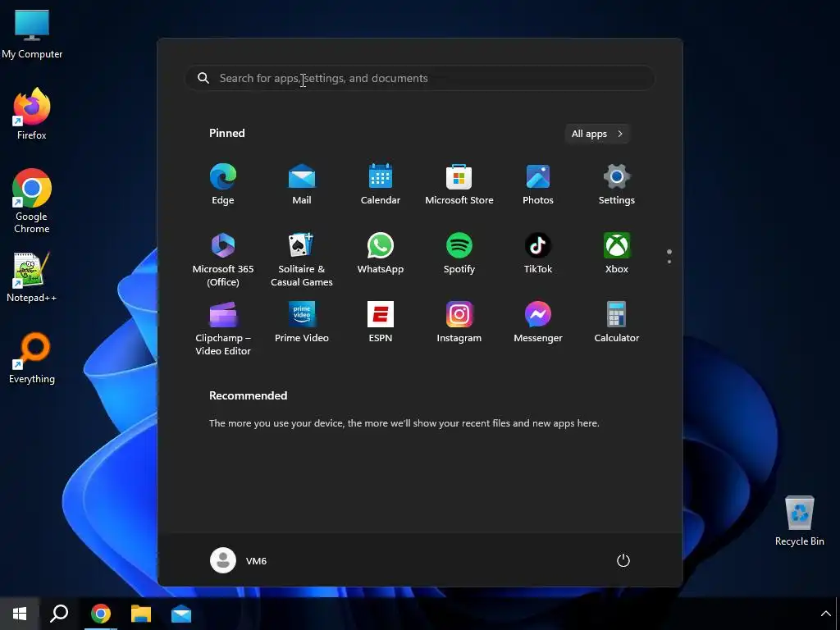Launch Prime Video
Screen dimensions: 840x630
click(x=302, y=322)
